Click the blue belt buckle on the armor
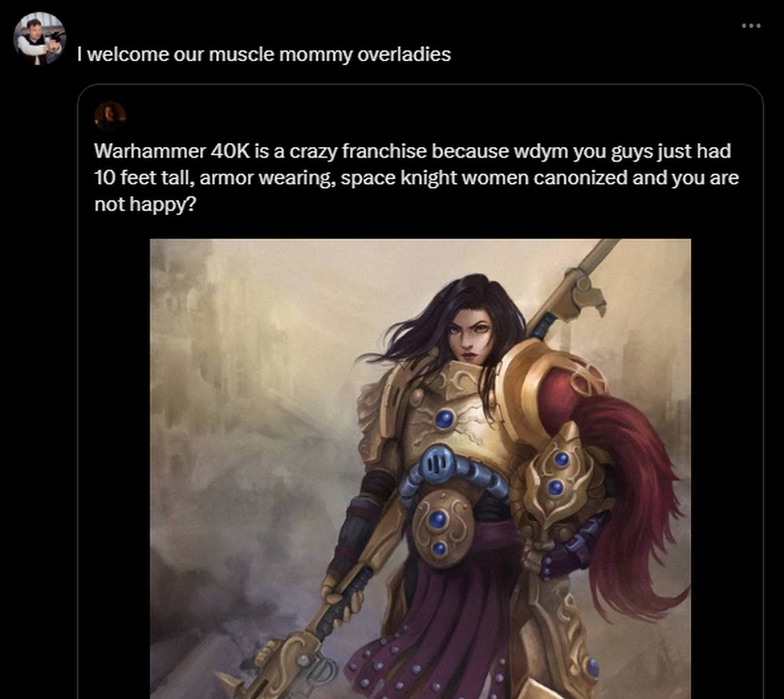 pyautogui.click(x=437, y=465)
